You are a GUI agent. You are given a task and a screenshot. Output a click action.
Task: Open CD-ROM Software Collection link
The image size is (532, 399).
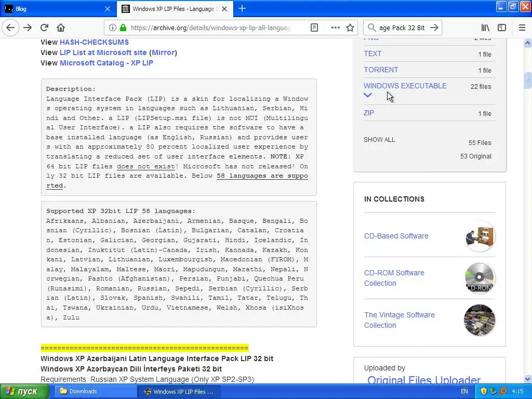coord(394,278)
